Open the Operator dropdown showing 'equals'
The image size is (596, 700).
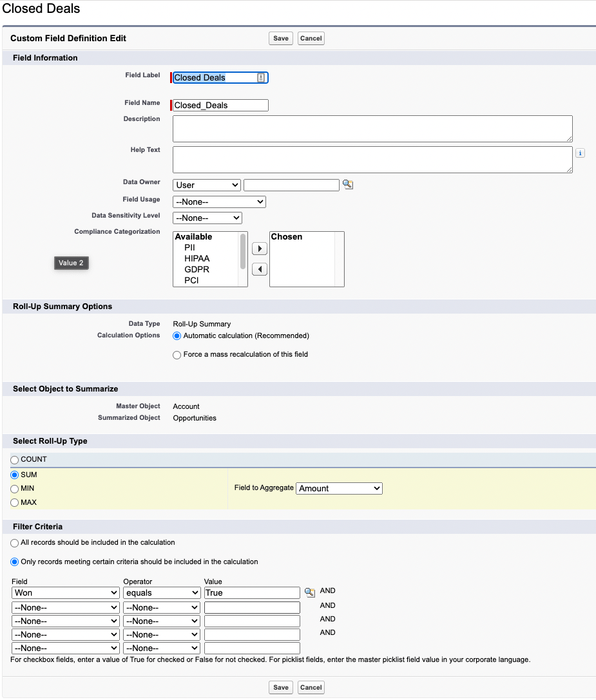[x=161, y=592]
